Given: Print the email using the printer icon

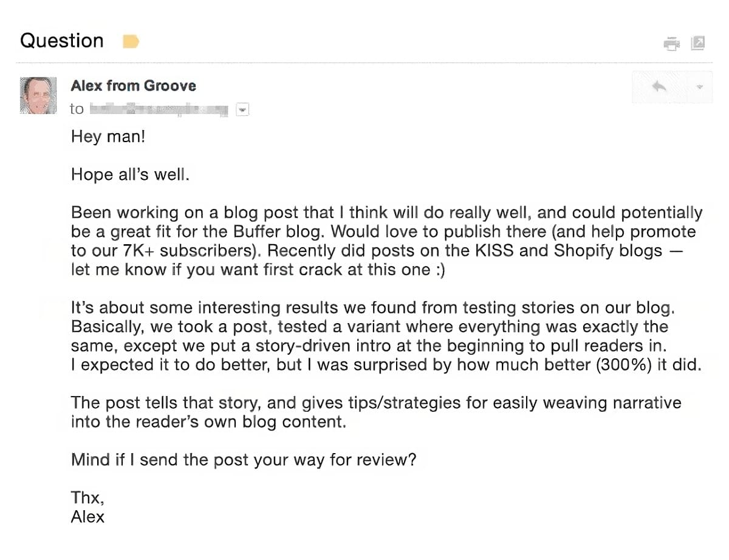Looking at the screenshot, I should pos(671,44).
